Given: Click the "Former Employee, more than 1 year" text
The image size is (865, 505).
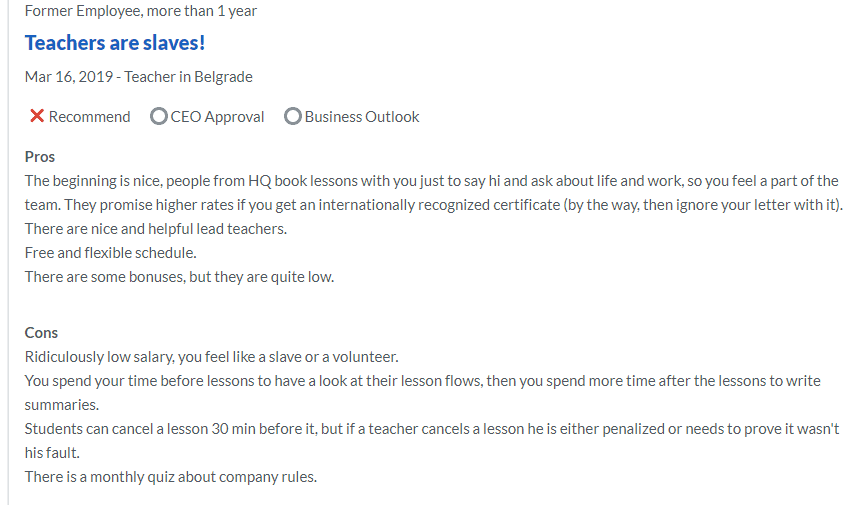Looking at the screenshot, I should 141,11.
